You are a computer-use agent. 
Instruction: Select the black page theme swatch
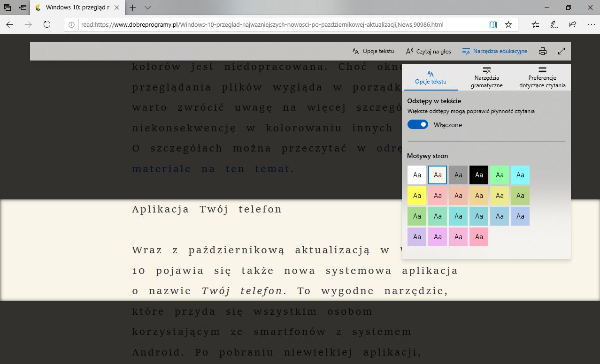478,174
